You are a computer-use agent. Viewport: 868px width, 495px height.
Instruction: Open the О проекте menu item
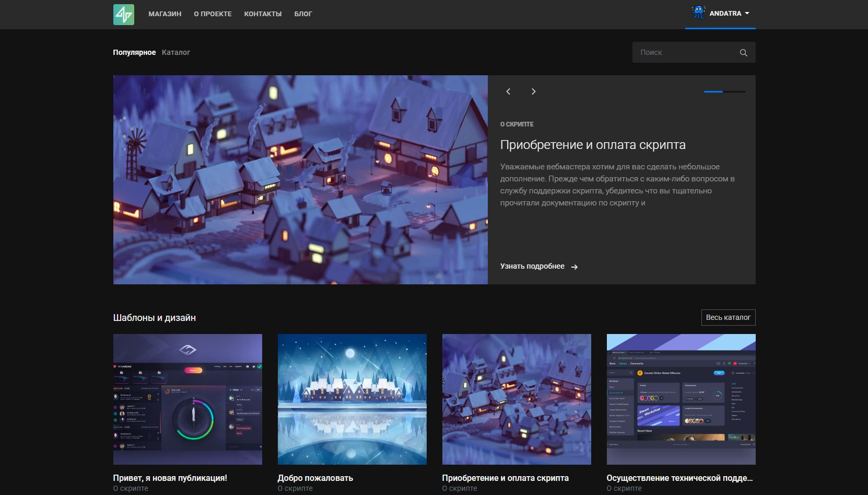click(x=213, y=14)
